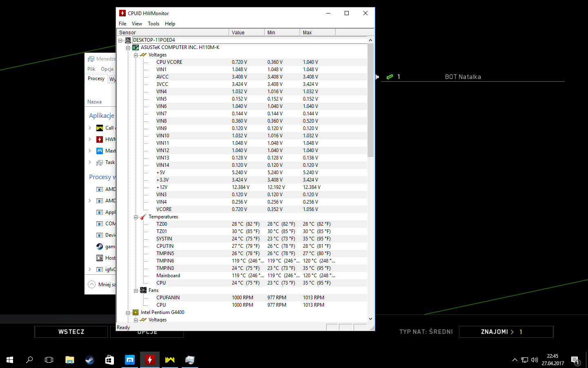This screenshot has width=588, height=368.
Task: Open Steam from the taskbar
Action: (89, 360)
